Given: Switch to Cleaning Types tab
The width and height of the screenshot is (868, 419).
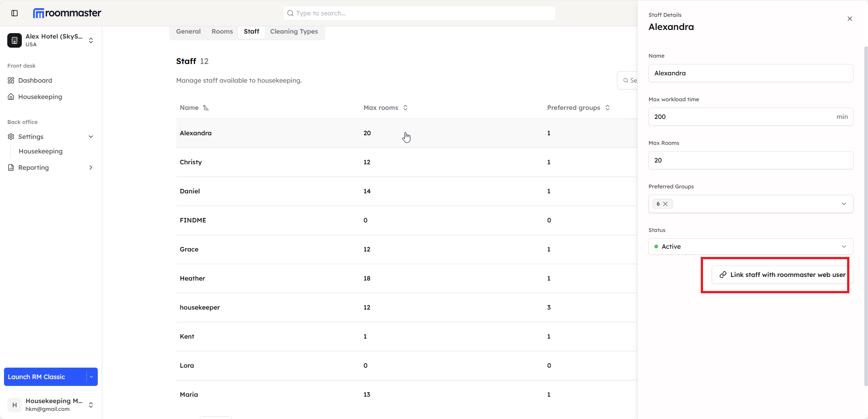Looking at the screenshot, I should 294,31.
